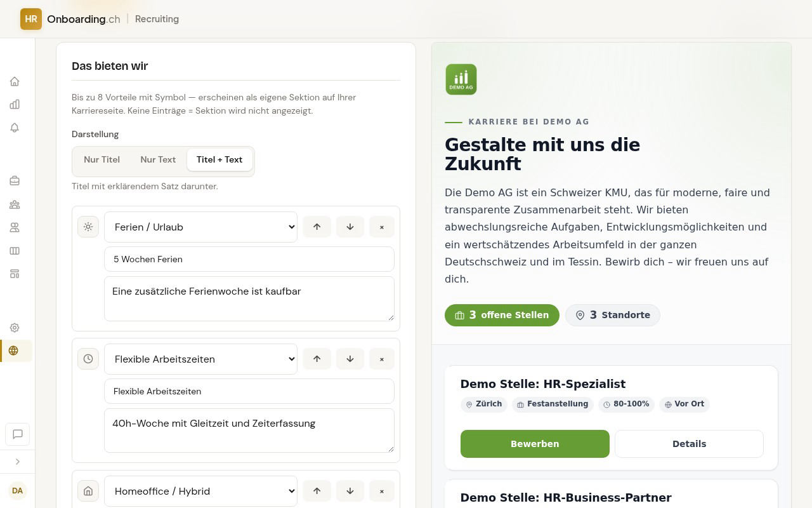Click the Demo Stelle: HR-Business-Partner title

566,498
